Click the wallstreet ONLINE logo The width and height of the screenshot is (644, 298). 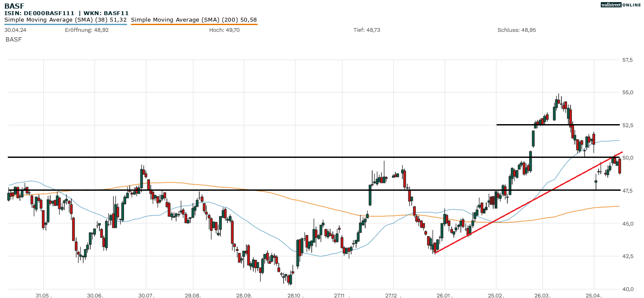tap(621, 5)
